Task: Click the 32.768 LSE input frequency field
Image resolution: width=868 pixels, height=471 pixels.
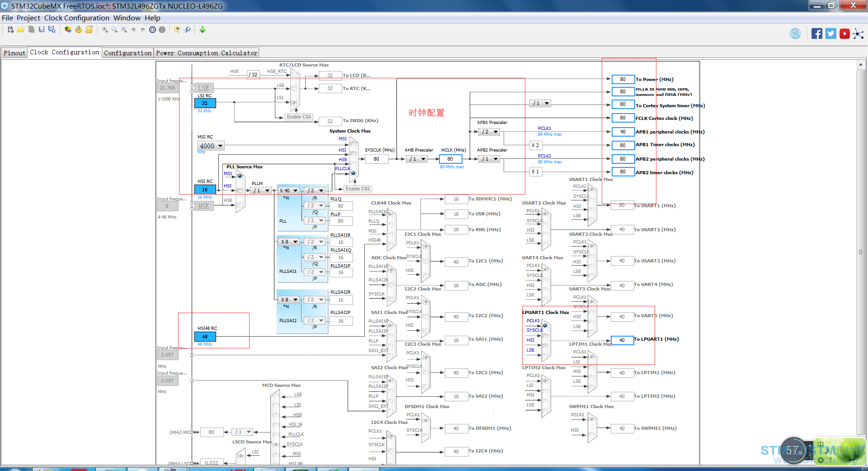Action: 167,88
